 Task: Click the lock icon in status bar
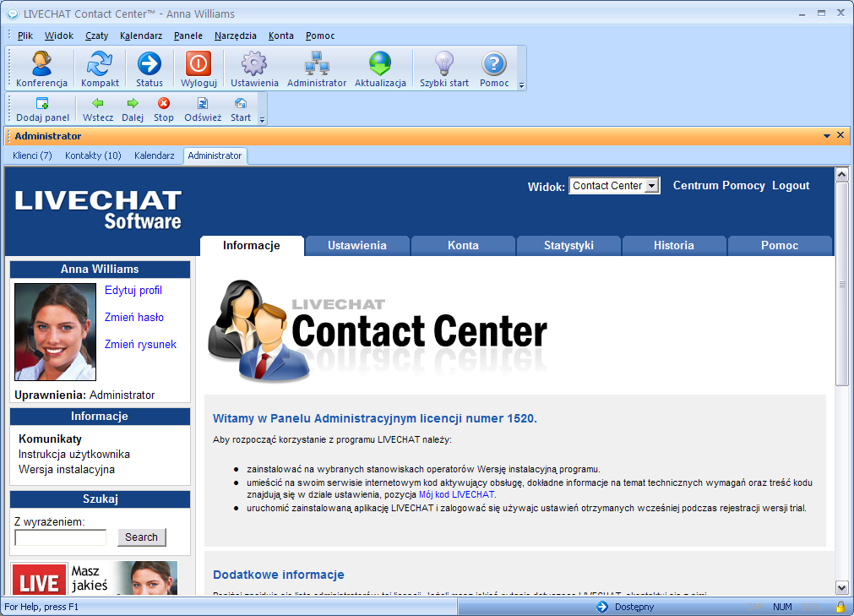tap(840, 607)
